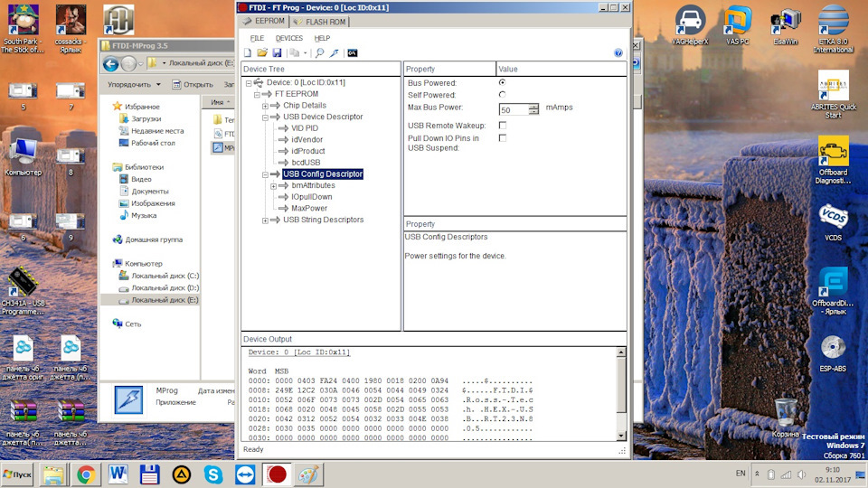
Task: Click the red record button taskbar icon
Action: [277, 474]
